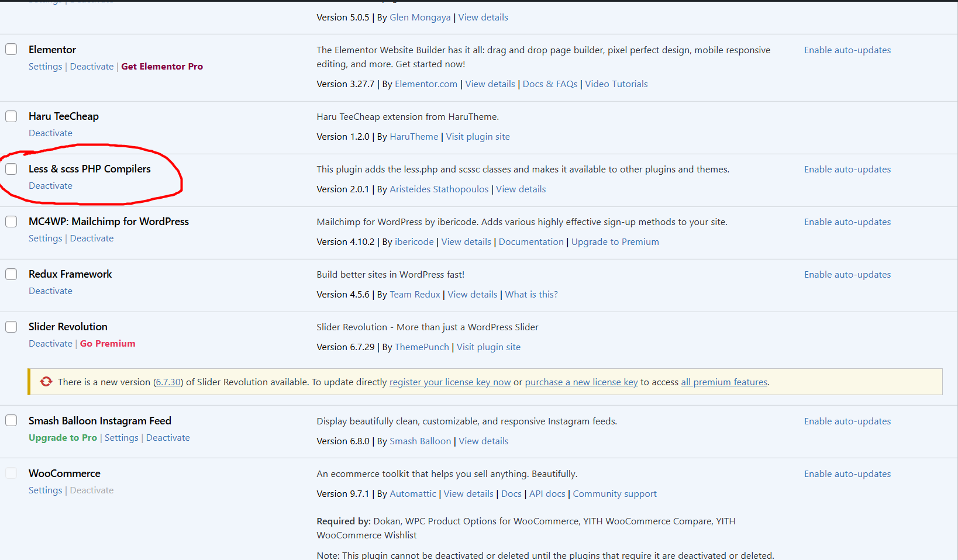Deactivate MC4WP Mailchimp for WordPress
The image size is (958, 560).
92,238
